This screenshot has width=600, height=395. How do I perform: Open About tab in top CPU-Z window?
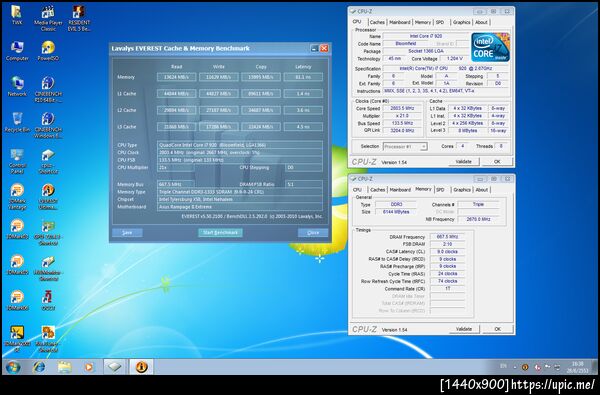coord(481,23)
